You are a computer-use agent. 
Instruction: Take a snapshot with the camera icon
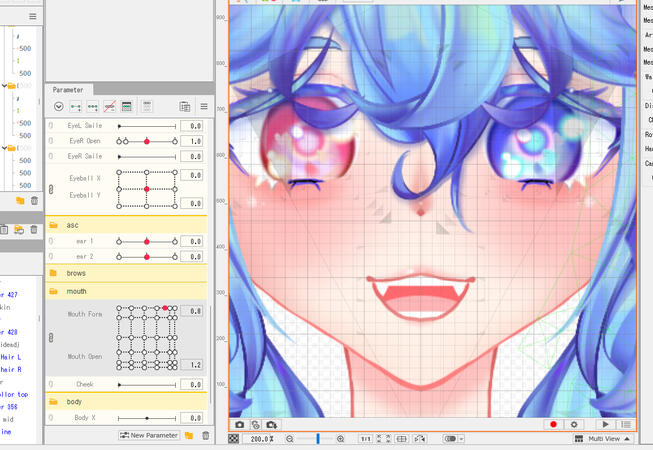(x=239, y=424)
